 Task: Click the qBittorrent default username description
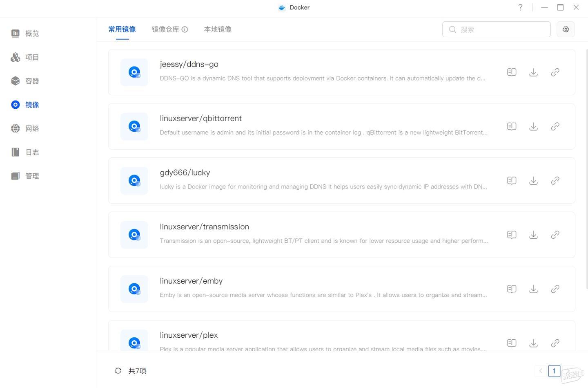[x=324, y=132]
